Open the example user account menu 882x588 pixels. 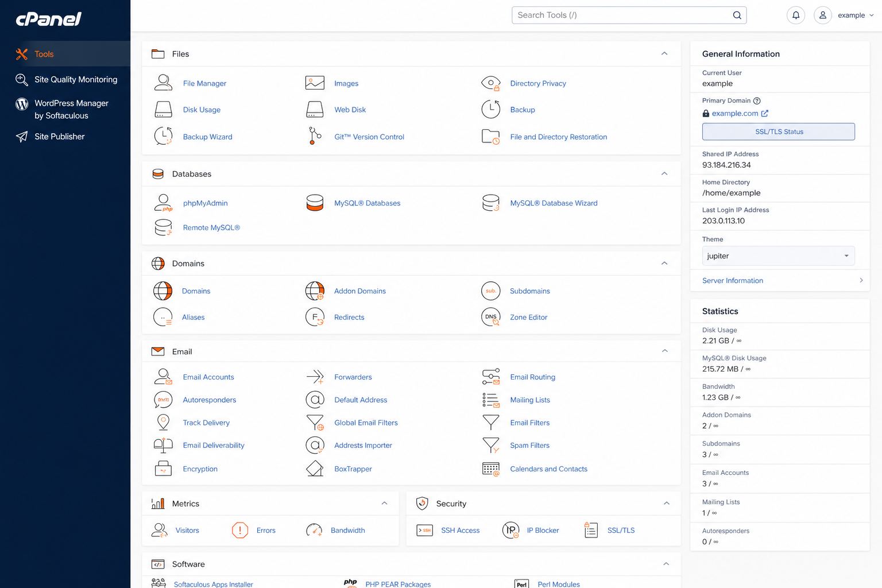point(844,15)
